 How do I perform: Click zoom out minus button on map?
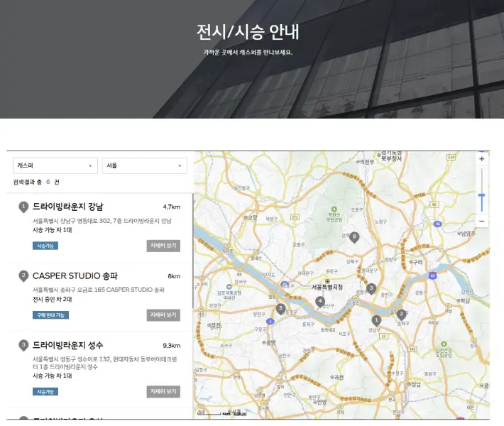(x=481, y=222)
